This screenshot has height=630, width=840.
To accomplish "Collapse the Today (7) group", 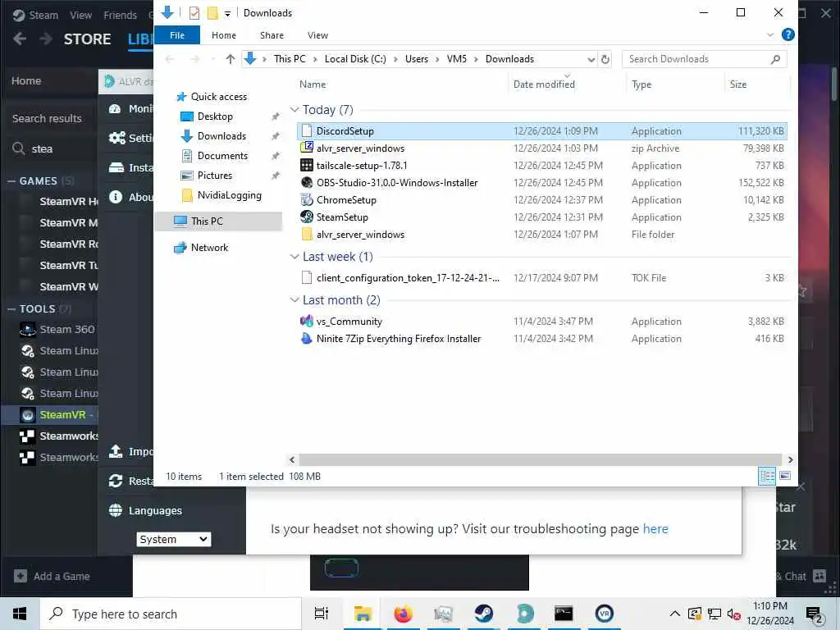I will pos(294,109).
